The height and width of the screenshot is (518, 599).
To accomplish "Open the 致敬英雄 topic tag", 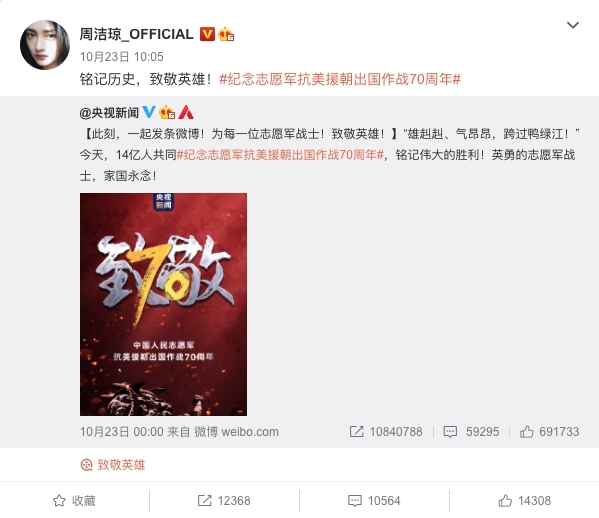I will click(x=113, y=465).
